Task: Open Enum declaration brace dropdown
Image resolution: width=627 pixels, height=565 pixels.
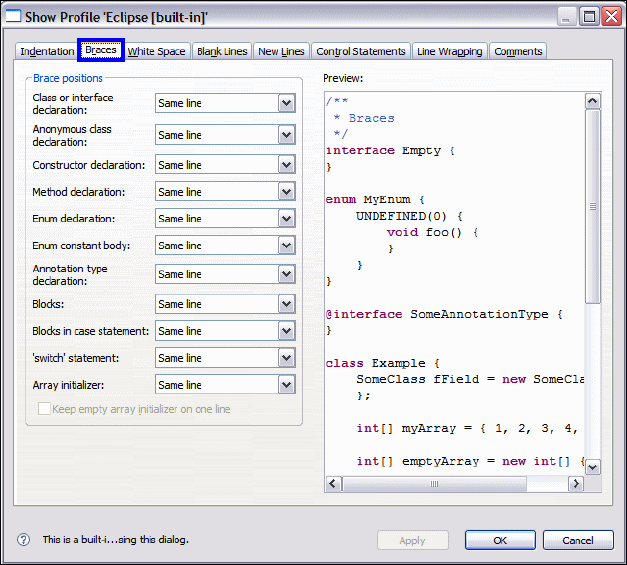Action: (225, 219)
